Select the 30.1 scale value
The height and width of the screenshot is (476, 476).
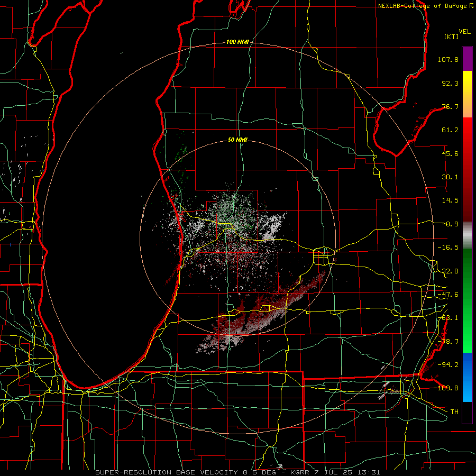[x=450, y=177]
